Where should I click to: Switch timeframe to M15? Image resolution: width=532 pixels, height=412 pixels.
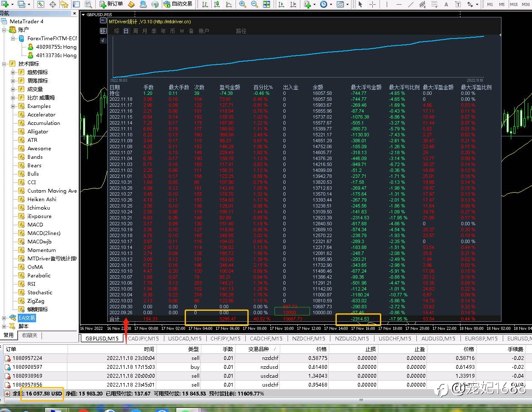point(514,4)
